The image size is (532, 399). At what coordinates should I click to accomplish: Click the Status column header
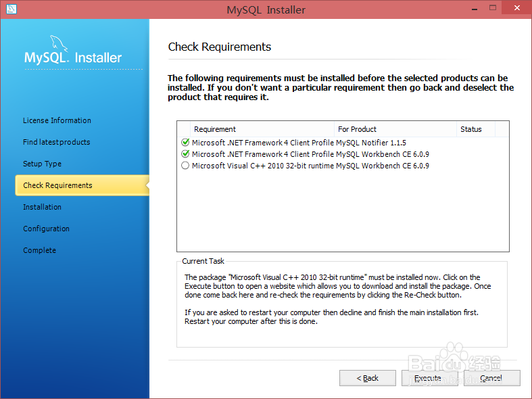(476, 129)
